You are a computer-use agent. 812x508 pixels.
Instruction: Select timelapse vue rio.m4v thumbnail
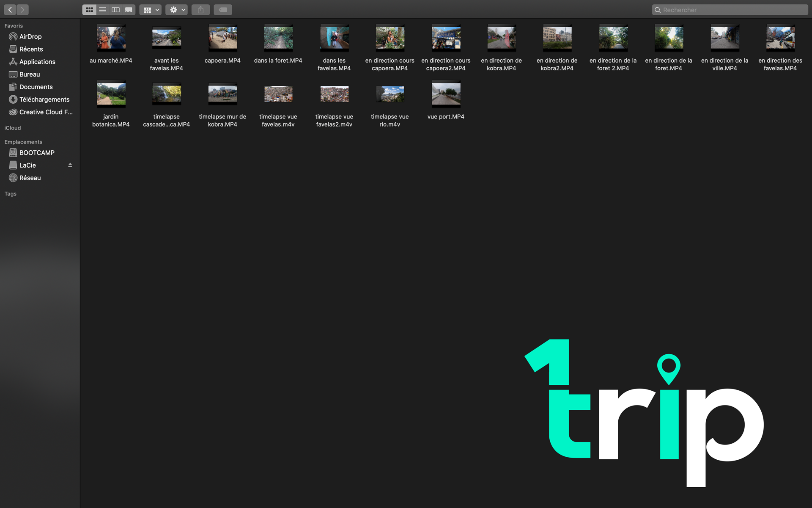(x=390, y=94)
